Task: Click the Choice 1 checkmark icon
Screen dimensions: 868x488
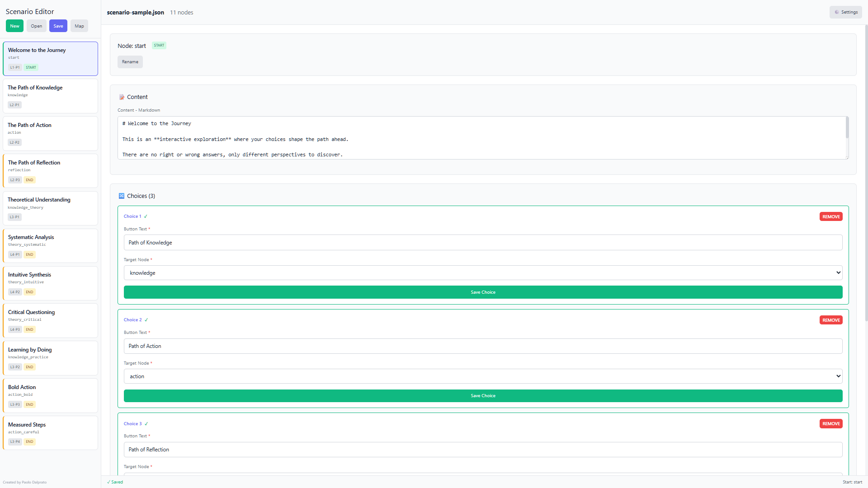Action: coord(146,216)
